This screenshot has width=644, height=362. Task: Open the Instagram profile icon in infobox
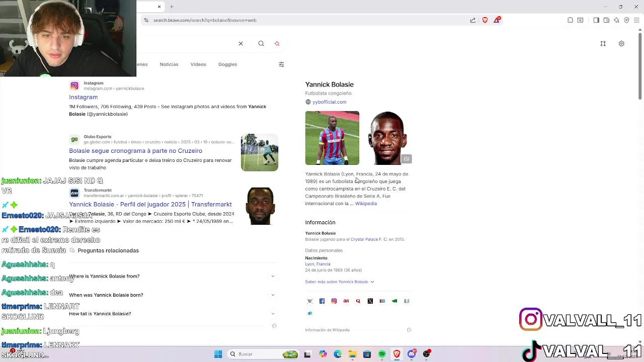[334, 301]
